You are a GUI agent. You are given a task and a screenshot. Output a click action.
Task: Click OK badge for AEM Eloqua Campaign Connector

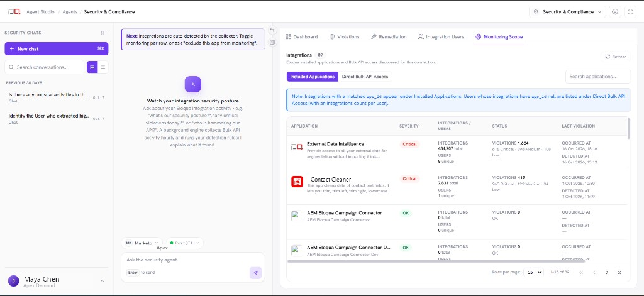coord(406,213)
